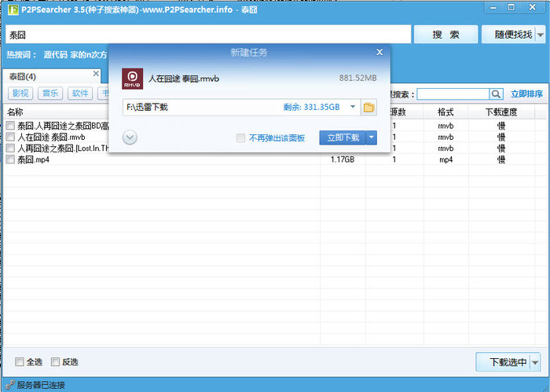
Task: Expand the 随便找找 dropdown arrow
Action: pos(541,35)
